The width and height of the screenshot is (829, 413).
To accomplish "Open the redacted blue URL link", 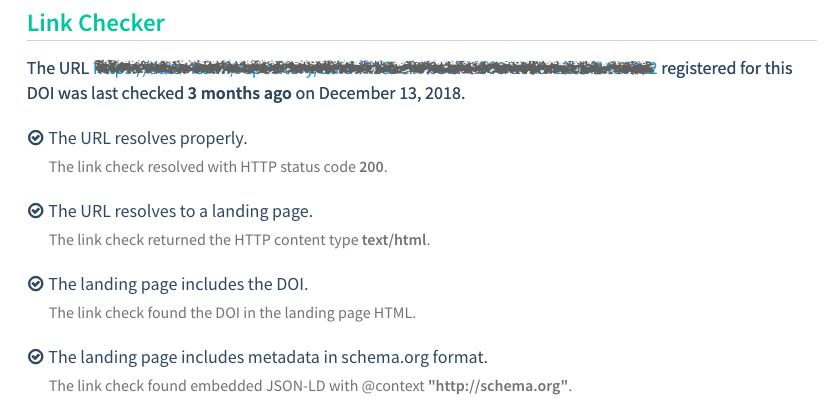I will click(375, 68).
